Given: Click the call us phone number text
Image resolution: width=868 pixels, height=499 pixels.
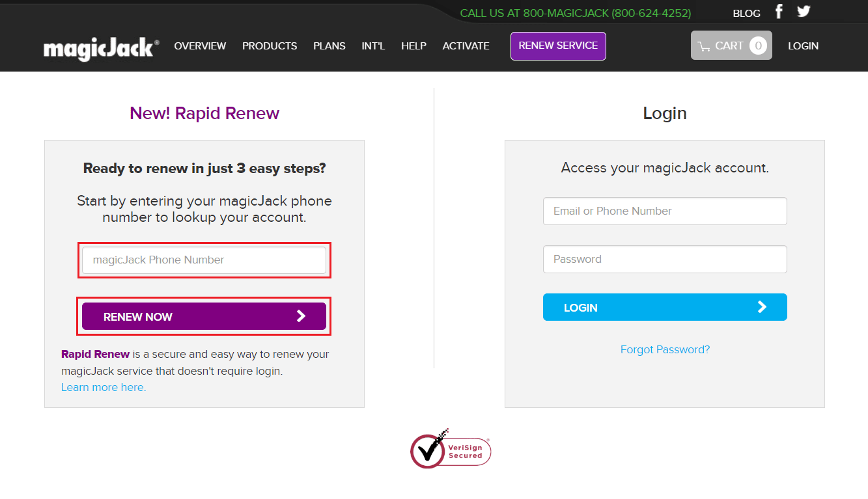Looking at the screenshot, I should pyautogui.click(x=576, y=14).
